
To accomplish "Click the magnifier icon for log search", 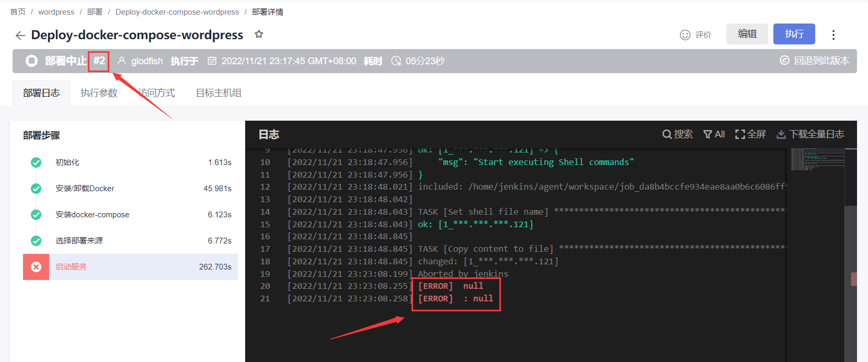I will click(667, 134).
